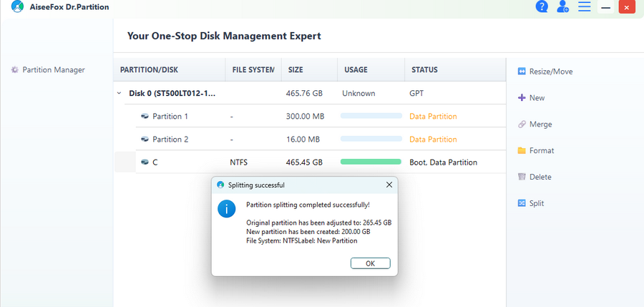Click the NTFS file system cell
Screen dimensions: 644x307
(x=238, y=162)
